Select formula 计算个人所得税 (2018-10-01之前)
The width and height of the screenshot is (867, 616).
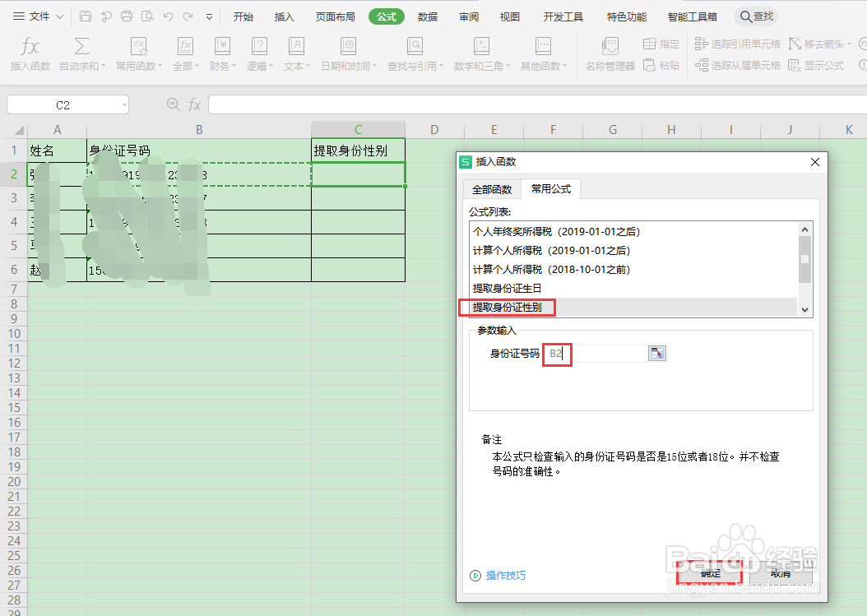point(633,269)
